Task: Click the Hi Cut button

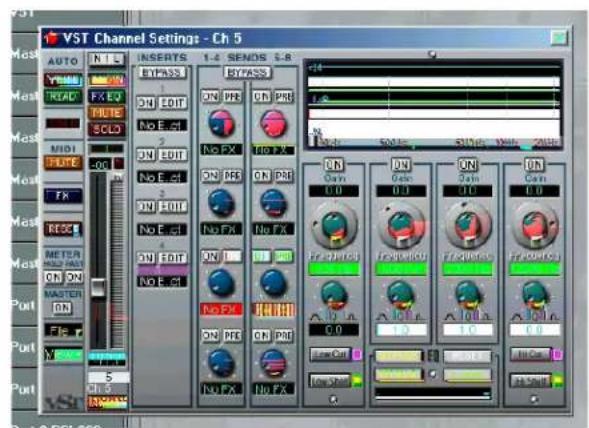Action: point(530,354)
